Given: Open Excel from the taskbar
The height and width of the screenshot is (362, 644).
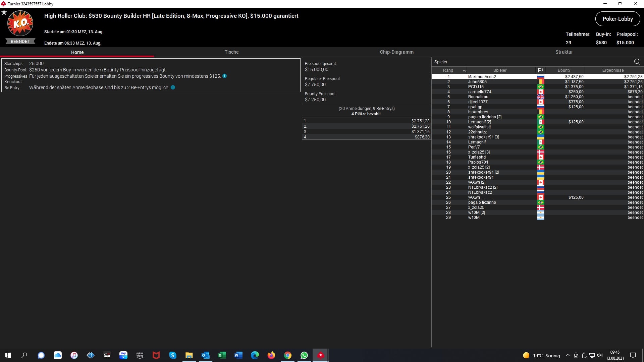Looking at the screenshot, I should click(222, 355).
